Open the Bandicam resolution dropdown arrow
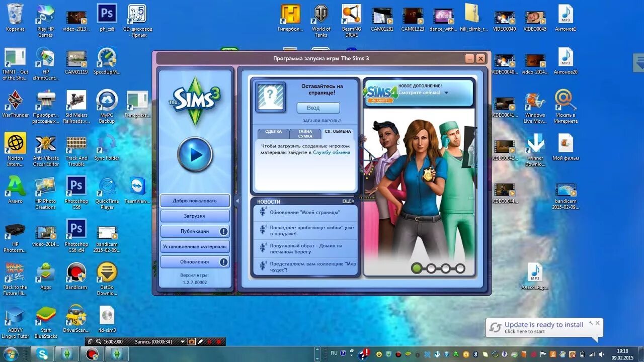The image size is (644, 362). tap(183, 341)
